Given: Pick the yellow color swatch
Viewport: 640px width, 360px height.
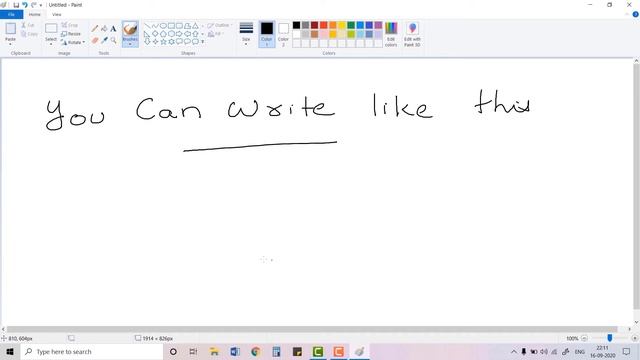Looking at the screenshot, I should 342,25.
